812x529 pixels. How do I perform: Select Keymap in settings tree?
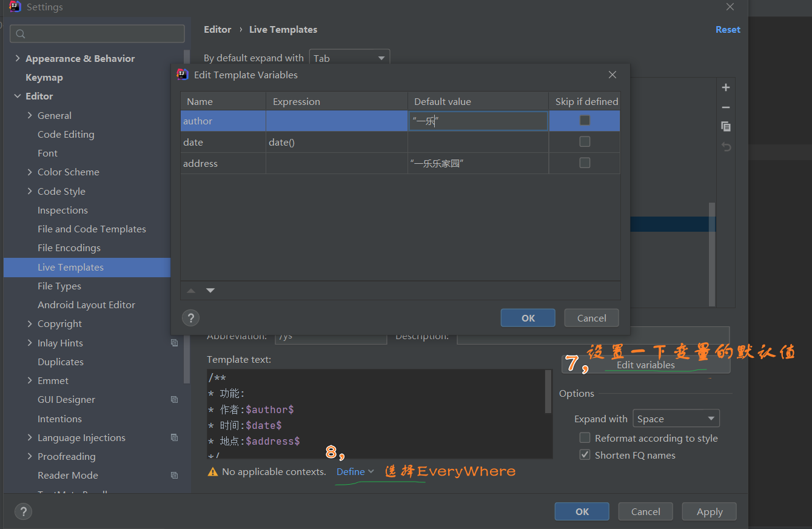[44, 77]
